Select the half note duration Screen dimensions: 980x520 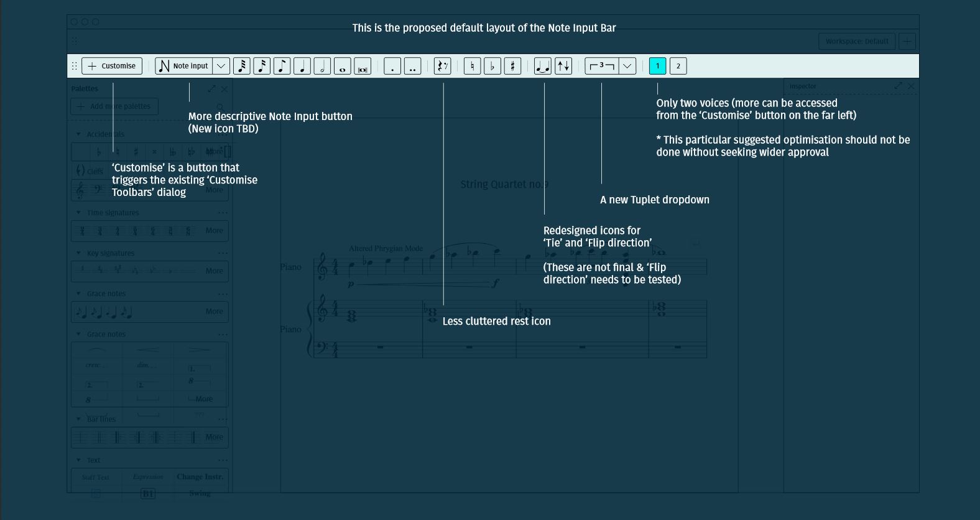322,66
